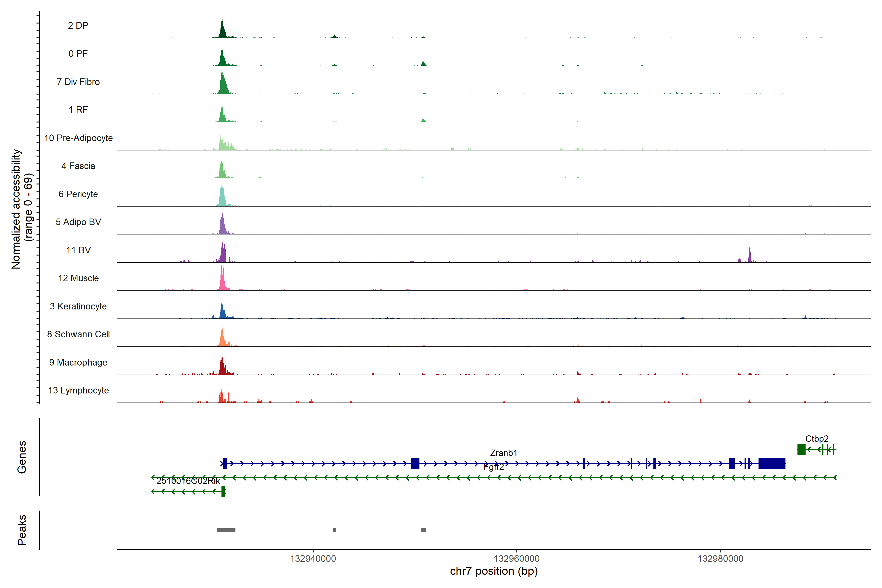The image size is (882, 588).
Task: Click the chr7 position (bp) axis title
Action: 493,571
